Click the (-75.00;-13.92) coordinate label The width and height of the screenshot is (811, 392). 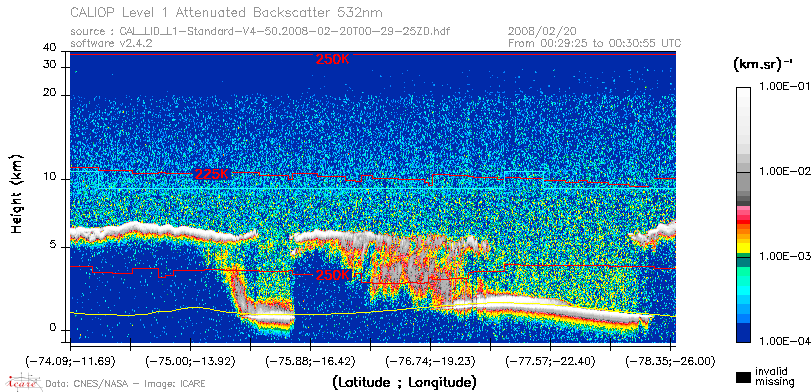190,360
